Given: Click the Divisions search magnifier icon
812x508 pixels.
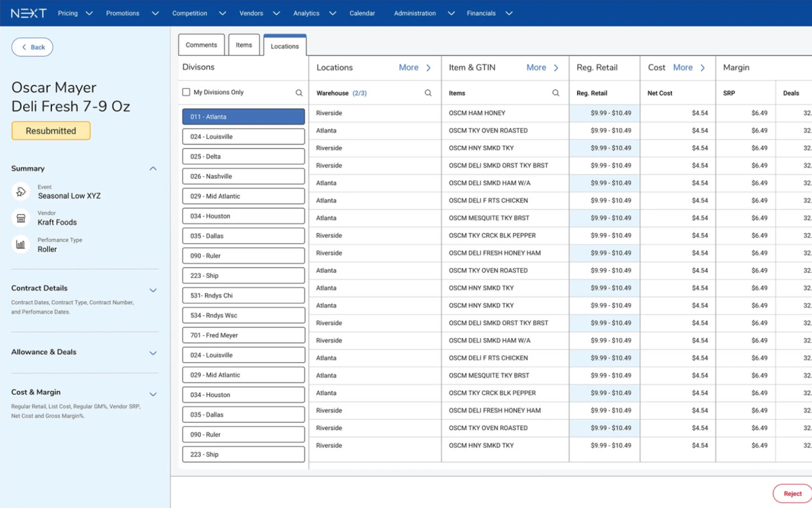Looking at the screenshot, I should click(299, 93).
